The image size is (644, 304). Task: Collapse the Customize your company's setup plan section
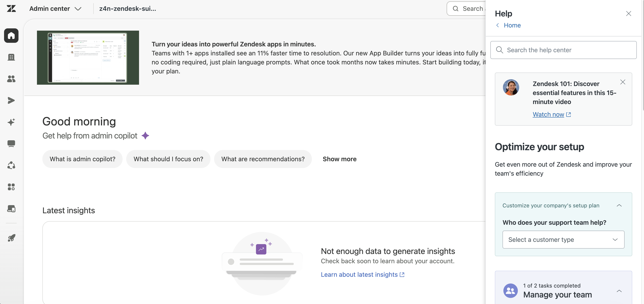tap(619, 205)
